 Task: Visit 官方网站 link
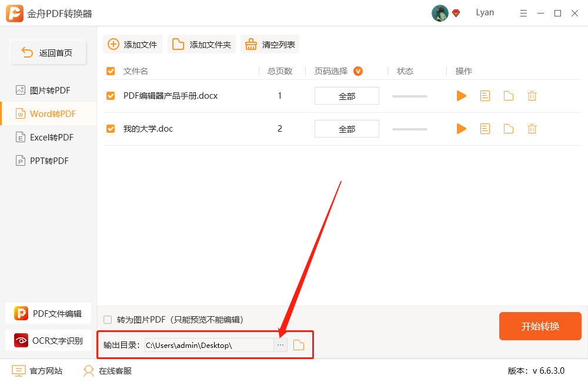(x=37, y=371)
